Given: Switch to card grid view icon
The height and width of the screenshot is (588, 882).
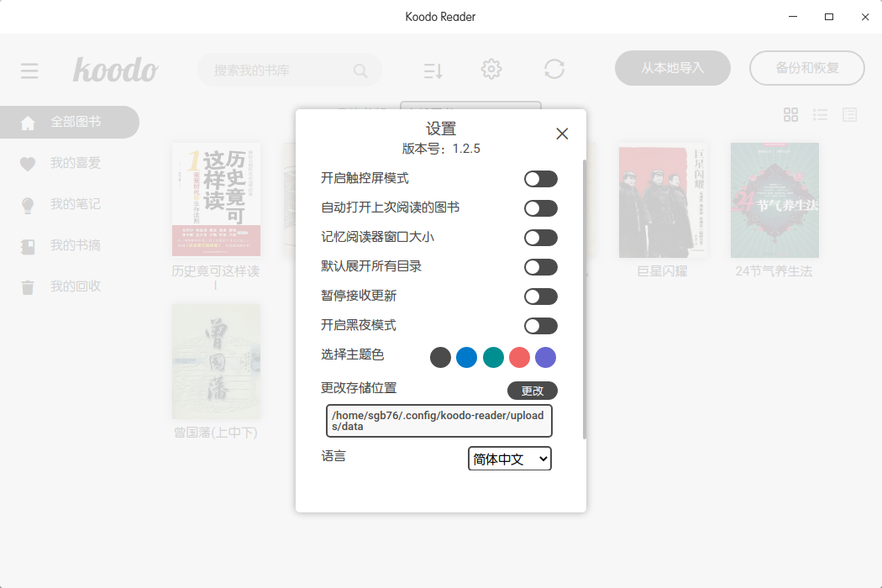Looking at the screenshot, I should tap(790, 115).
